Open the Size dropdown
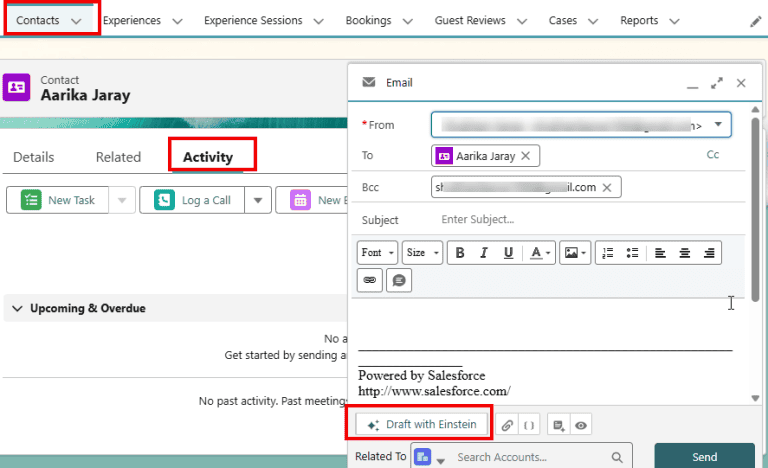 click(x=422, y=253)
